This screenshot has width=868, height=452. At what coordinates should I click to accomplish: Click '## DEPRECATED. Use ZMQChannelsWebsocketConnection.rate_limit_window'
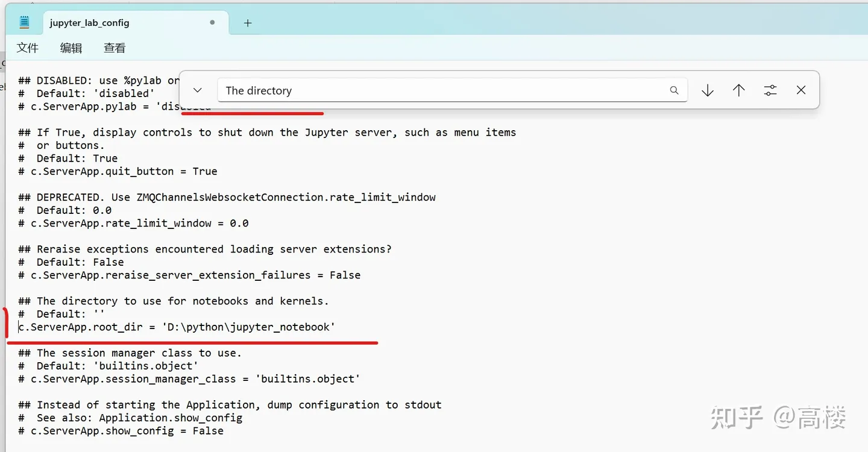point(227,197)
